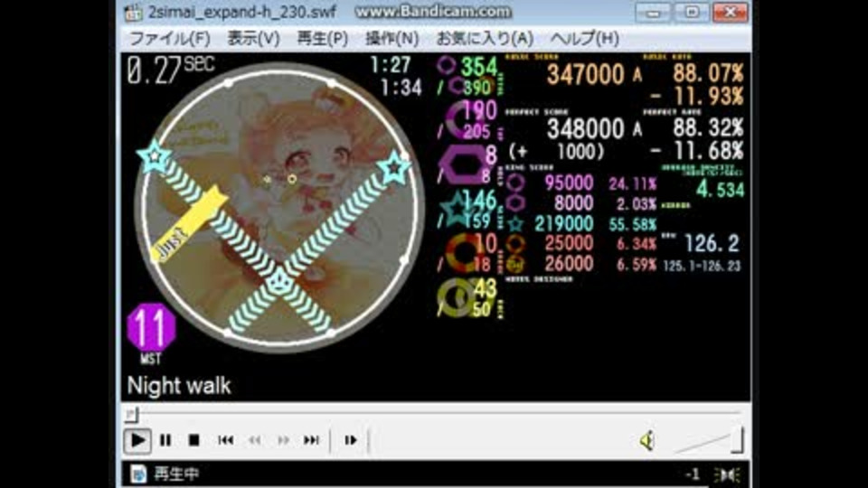Screen dimensions: 868x488
Task: Click the player app icon in title bar
Action: [134, 13]
